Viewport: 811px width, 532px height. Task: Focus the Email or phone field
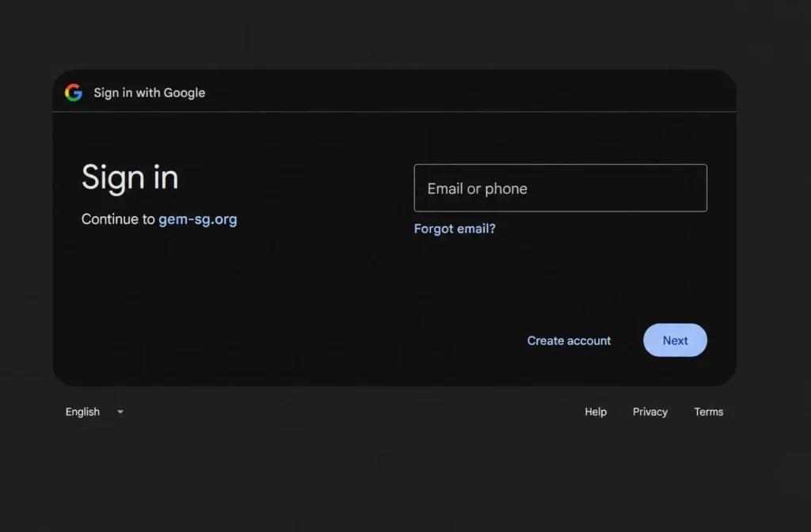pyautogui.click(x=560, y=188)
